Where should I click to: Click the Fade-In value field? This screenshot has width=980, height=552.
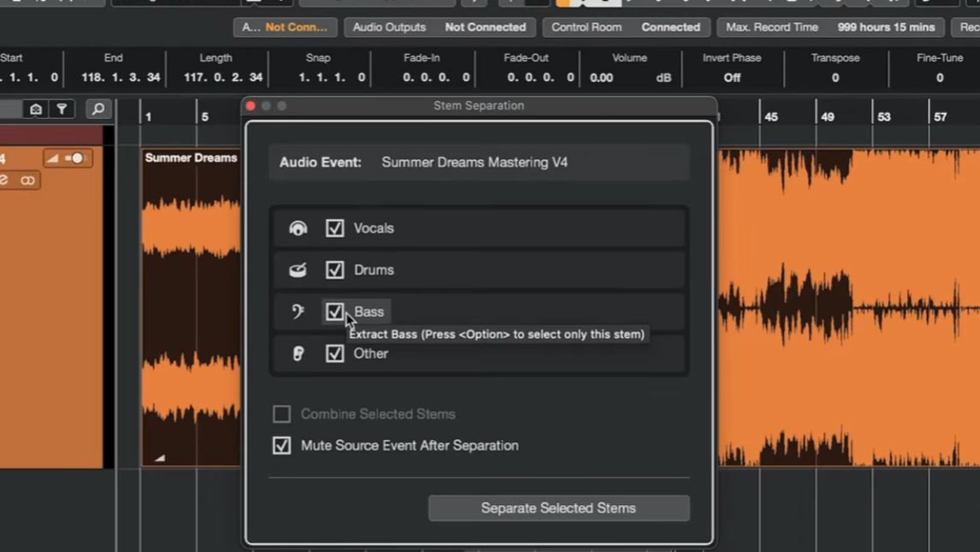point(437,78)
